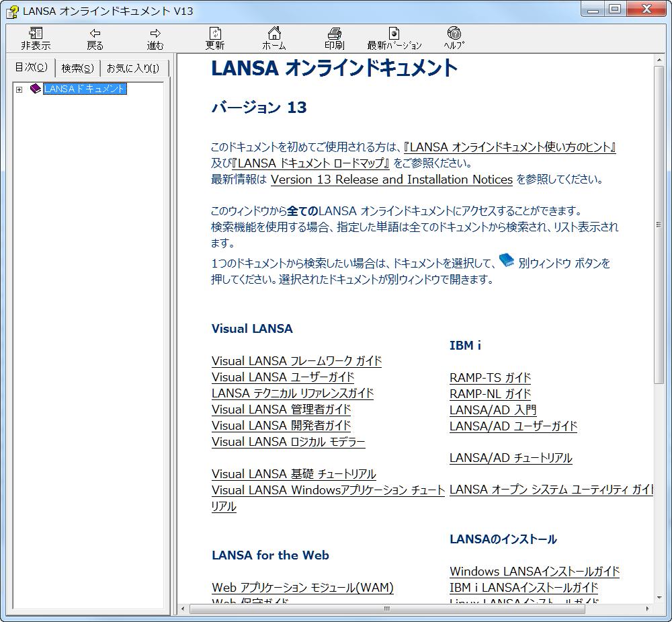Open RAMP-NL ガイド link
Screen dimensions: 672x622
[491, 394]
